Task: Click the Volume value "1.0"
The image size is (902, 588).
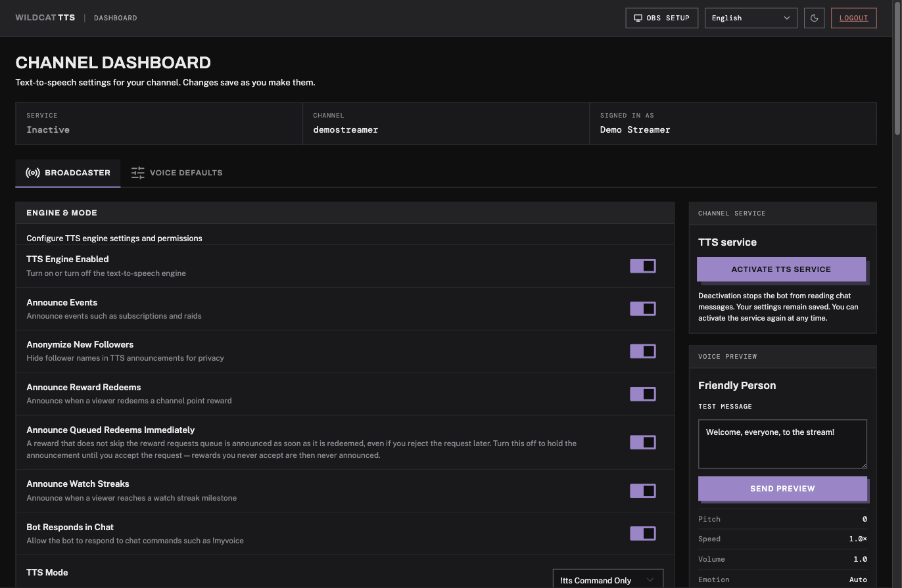Action: [860, 559]
